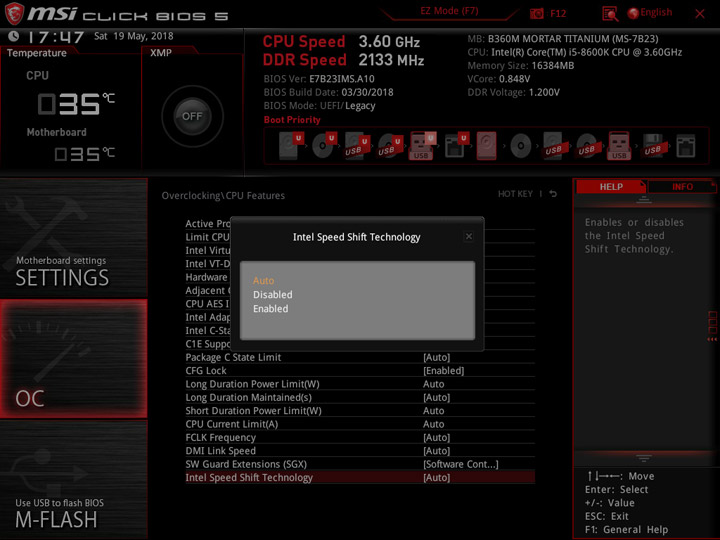Open DMI Link Speed [Auto] value
This screenshot has width=720, height=540.
click(437, 451)
